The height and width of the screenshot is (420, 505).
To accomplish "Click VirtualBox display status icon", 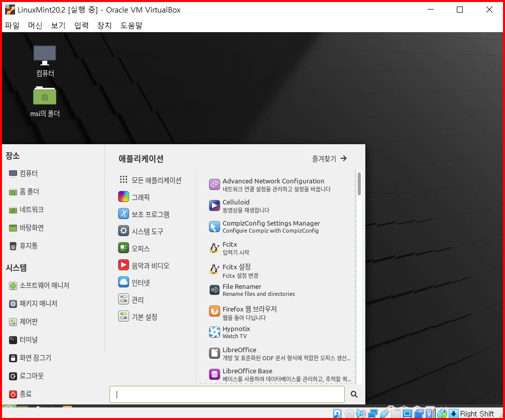I will (x=408, y=413).
